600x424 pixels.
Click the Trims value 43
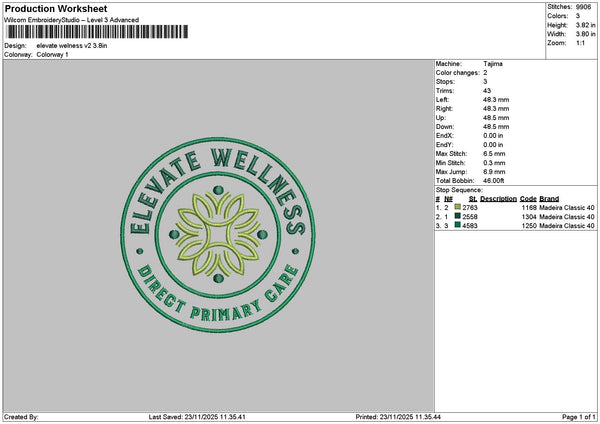pos(487,91)
